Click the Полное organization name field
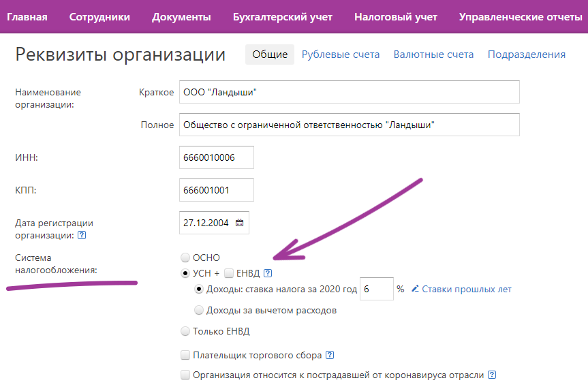The width and height of the screenshot is (588, 389). pos(350,125)
